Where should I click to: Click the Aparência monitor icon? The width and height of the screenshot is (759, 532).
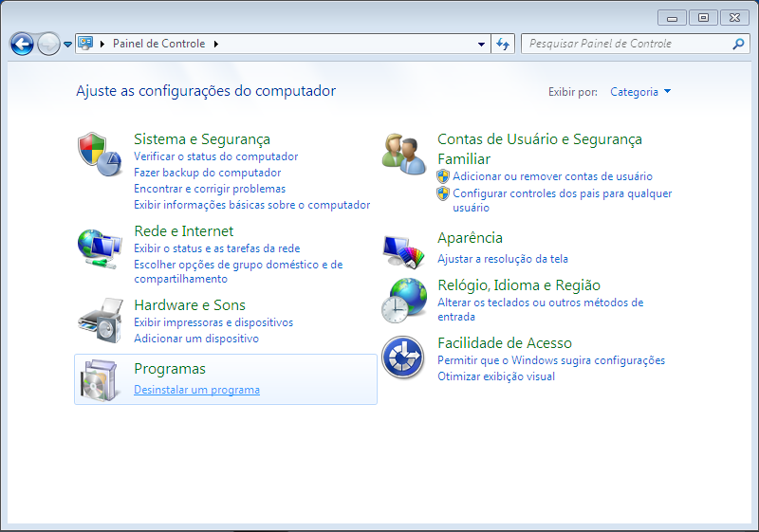point(404,251)
